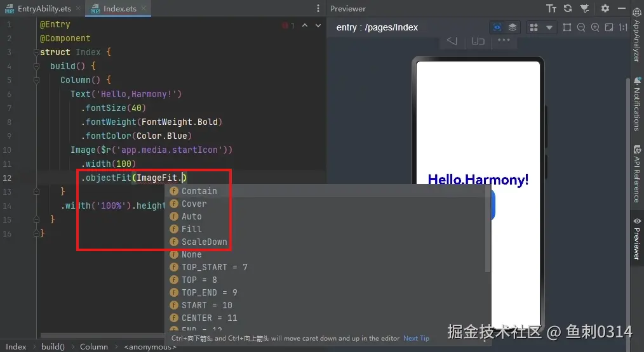Place cursor on @Entry decorator

[55, 24]
